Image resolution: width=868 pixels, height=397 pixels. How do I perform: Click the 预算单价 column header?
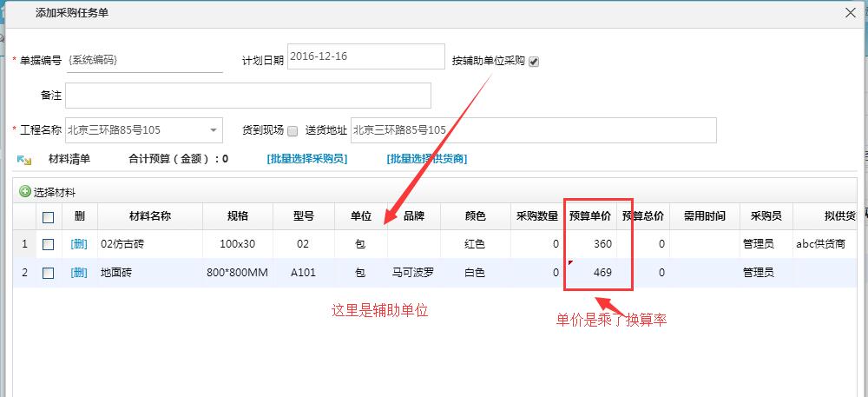tap(589, 216)
